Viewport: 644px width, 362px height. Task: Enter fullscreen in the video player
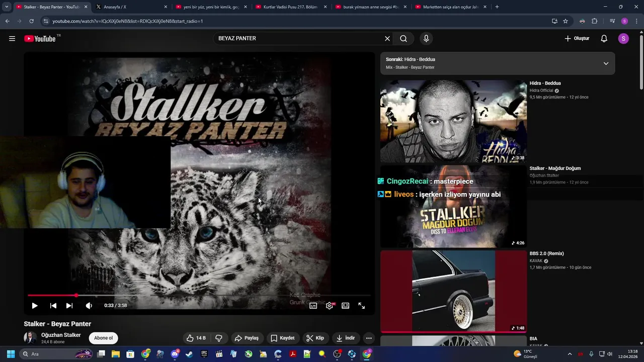click(362, 306)
